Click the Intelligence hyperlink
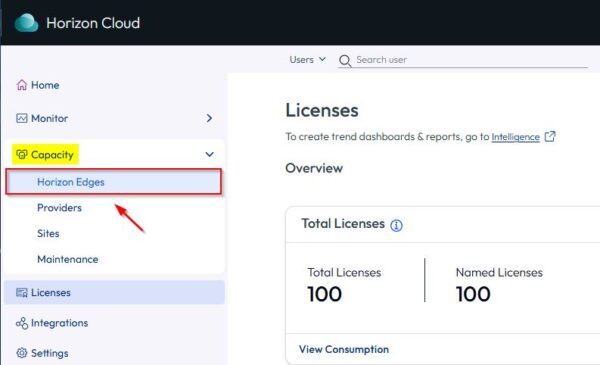600x365 pixels. pyautogui.click(x=515, y=137)
